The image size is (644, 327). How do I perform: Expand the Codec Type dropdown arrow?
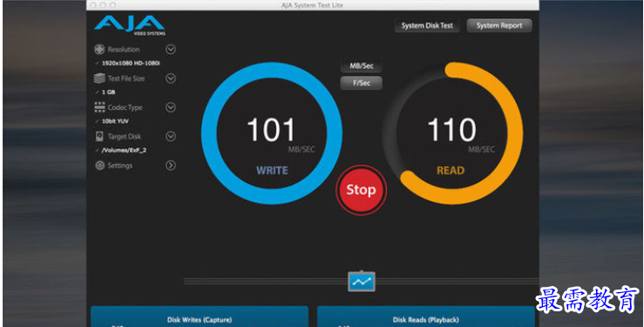171,107
